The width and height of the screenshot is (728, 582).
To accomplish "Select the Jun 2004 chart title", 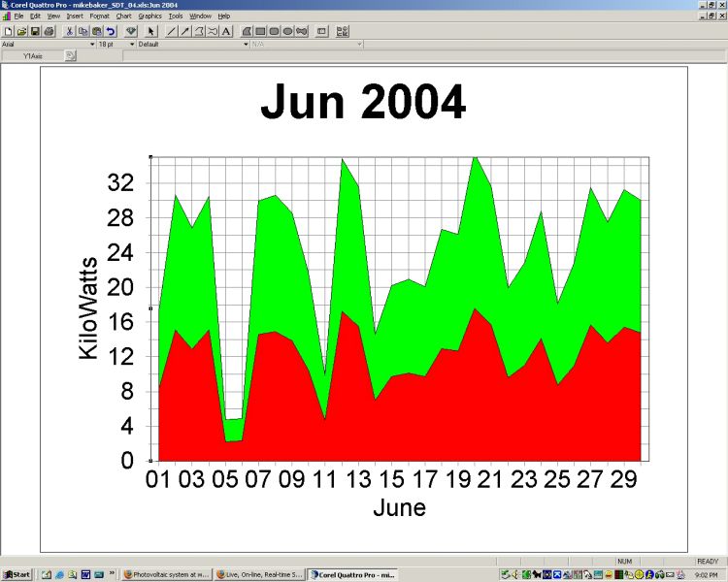I will point(363,103).
